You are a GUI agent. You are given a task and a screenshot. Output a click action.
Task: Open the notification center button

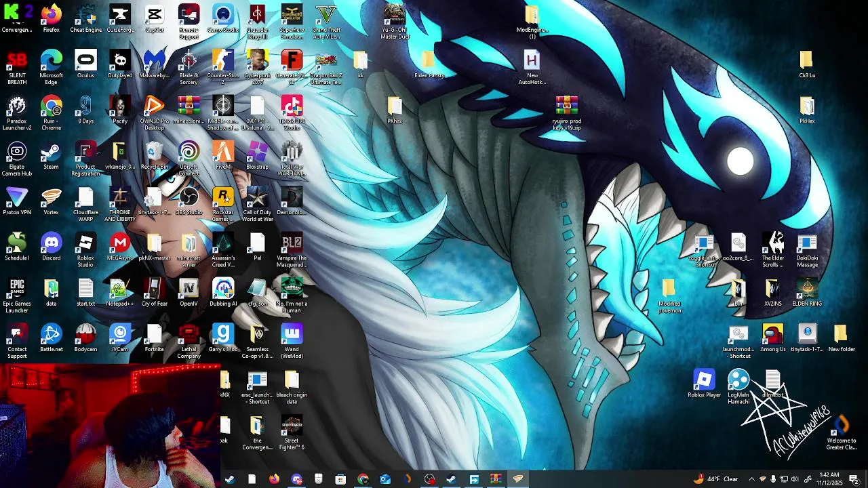(x=854, y=479)
